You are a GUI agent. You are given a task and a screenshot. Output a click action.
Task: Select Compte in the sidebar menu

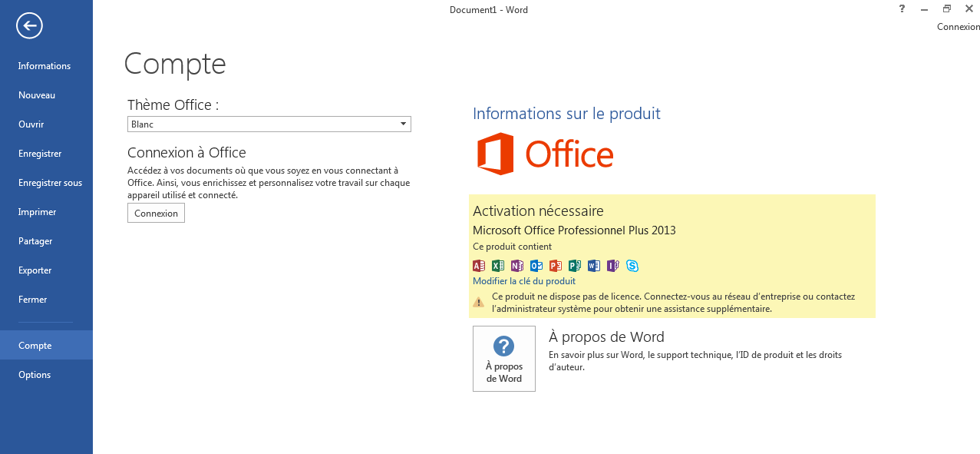pos(46,346)
